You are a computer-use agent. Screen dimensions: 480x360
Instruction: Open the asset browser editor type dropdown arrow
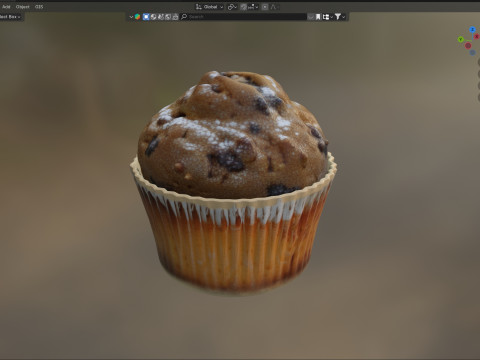point(131,17)
